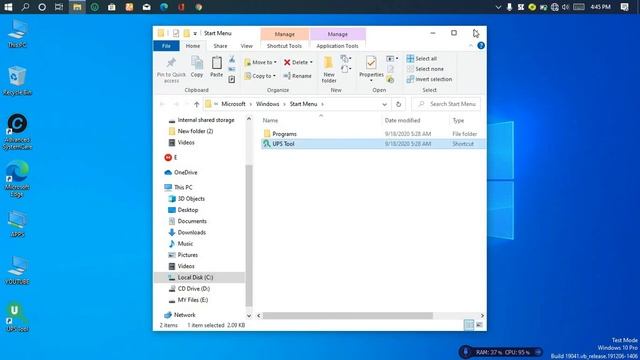
Task: Open 3D Objects in navigation pane
Action: [191, 199]
